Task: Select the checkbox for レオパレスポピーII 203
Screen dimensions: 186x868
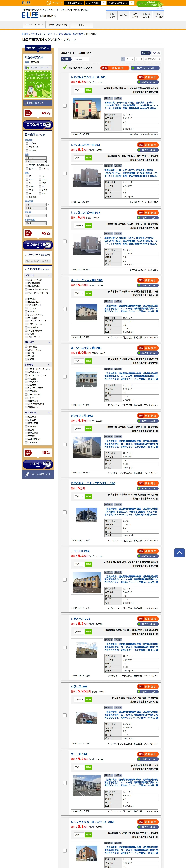Action: 65,174
